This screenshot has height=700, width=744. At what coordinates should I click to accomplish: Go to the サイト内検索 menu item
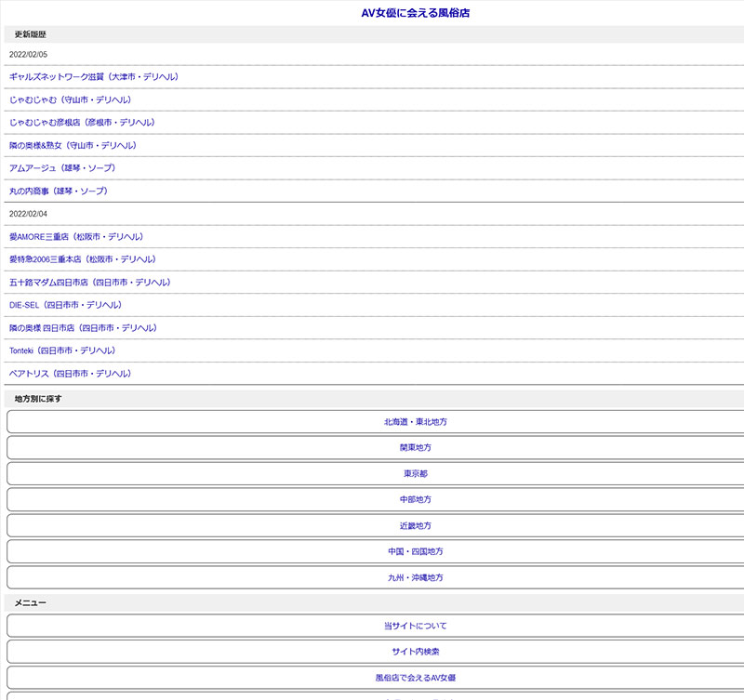416,653
